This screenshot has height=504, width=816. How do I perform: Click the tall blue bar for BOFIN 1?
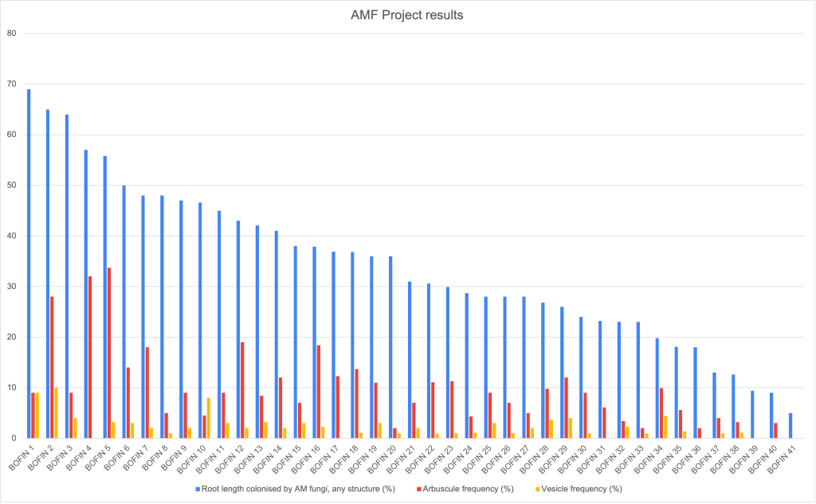(29, 263)
